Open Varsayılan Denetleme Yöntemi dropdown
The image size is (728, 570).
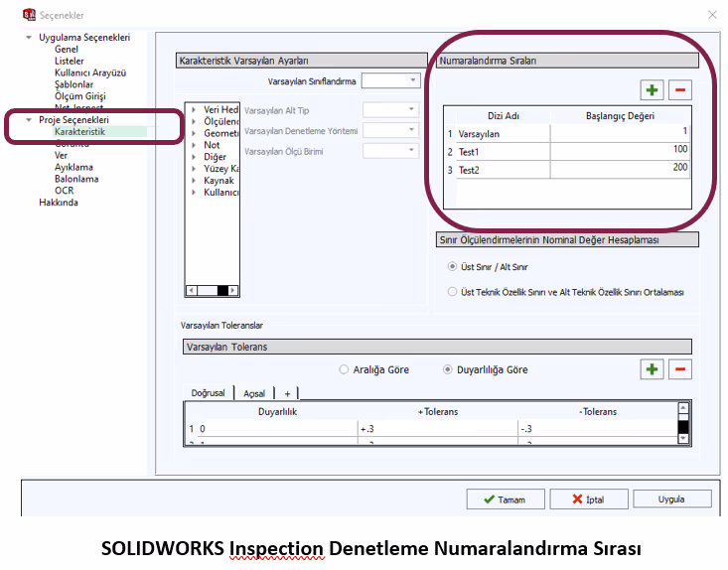(x=391, y=130)
